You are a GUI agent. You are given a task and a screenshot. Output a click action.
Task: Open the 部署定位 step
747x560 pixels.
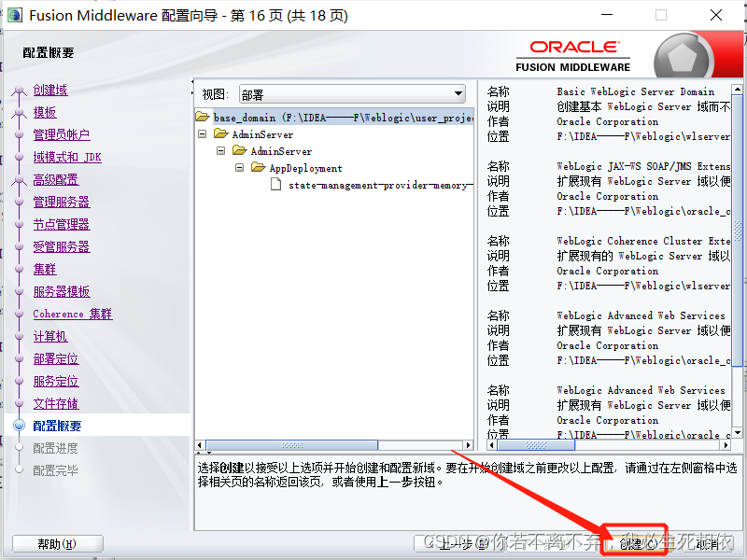pos(56,358)
